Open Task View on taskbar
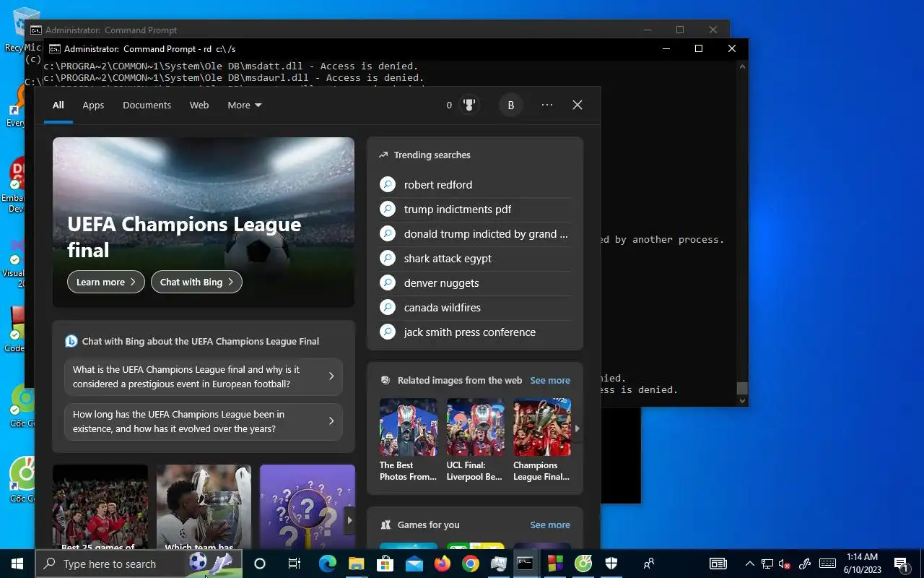This screenshot has height=578, width=924. 294,564
